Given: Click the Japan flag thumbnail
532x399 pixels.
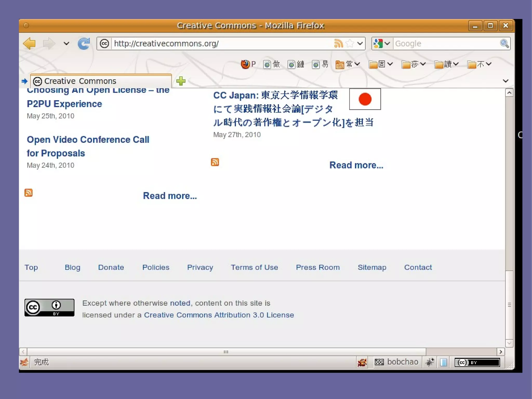Looking at the screenshot, I should tap(365, 99).
